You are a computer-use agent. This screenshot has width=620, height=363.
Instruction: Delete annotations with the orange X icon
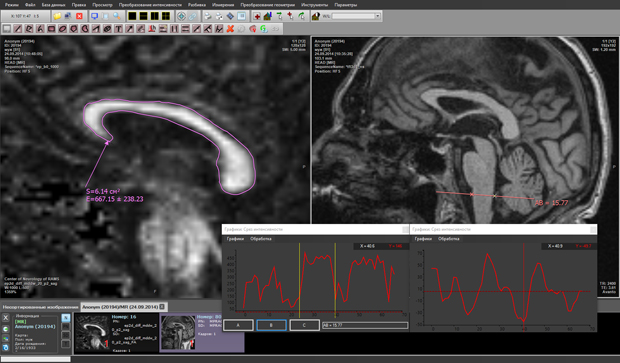[230, 29]
